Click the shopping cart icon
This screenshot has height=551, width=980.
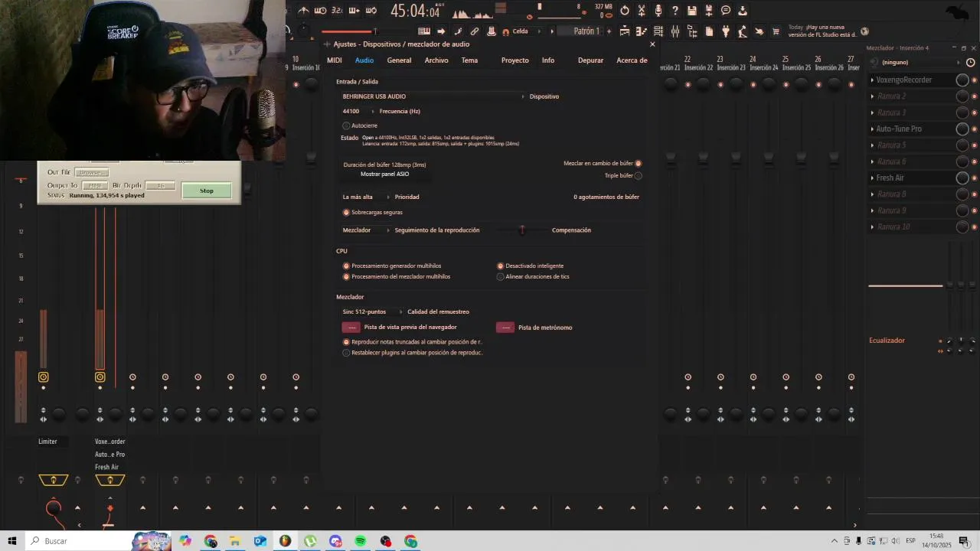pyautogui.click(x=776, y=31)
